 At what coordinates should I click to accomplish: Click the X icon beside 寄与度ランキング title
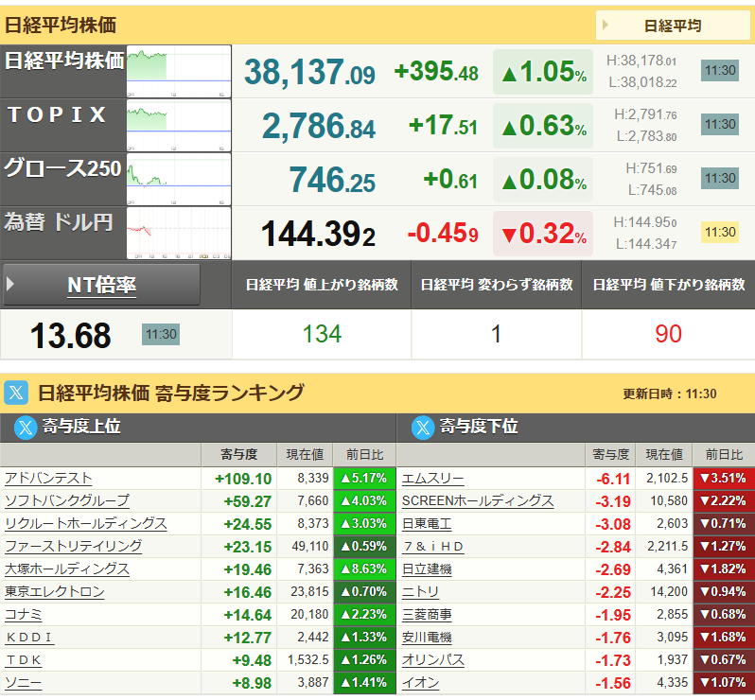pos(16,393)
